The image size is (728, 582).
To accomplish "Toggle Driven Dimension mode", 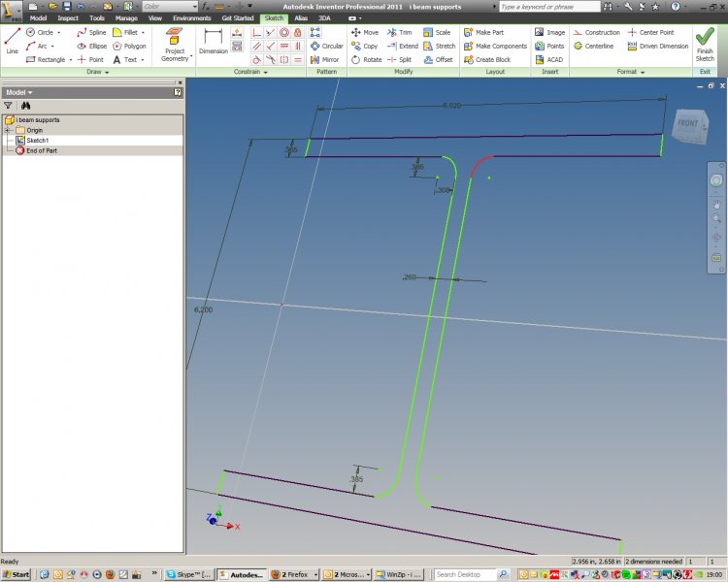I will (x=658, y=46).
